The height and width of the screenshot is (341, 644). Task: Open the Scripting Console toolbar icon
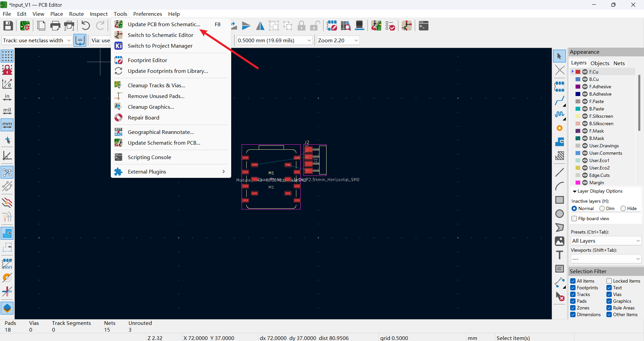[424, 26]
